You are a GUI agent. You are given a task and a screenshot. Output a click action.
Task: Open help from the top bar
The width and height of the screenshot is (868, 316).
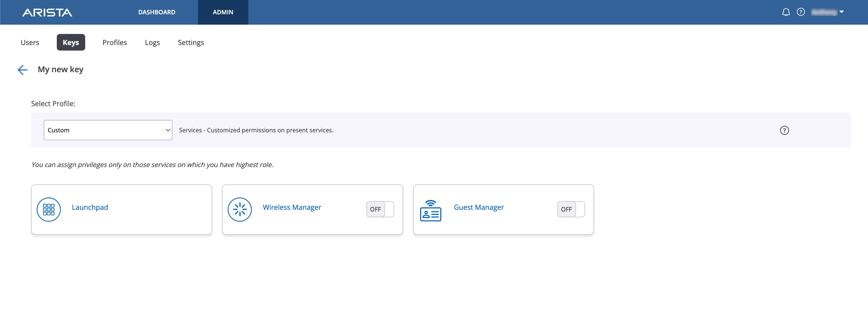801,12
